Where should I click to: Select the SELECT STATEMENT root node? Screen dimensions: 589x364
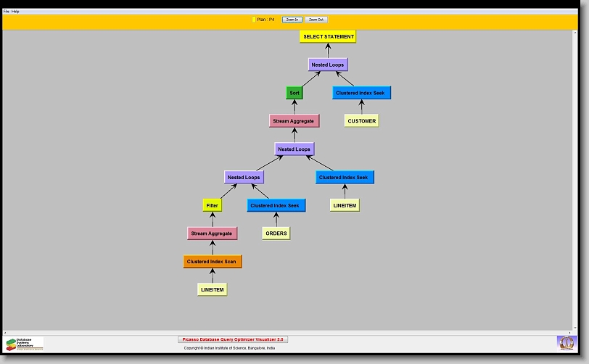point(328,37)
